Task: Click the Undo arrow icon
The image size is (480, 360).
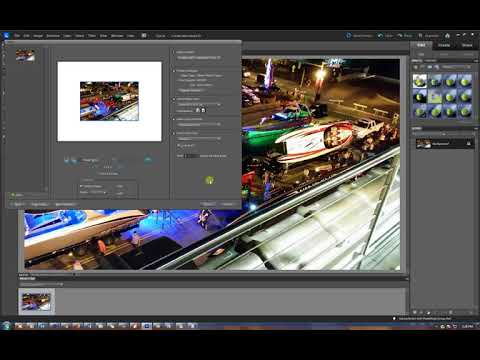Action: click(380, 36)
